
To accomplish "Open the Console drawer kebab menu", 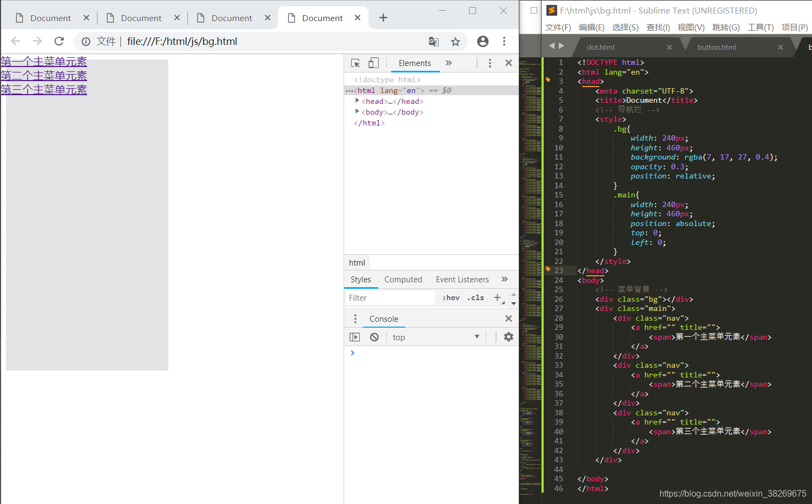I will (355, 319).
